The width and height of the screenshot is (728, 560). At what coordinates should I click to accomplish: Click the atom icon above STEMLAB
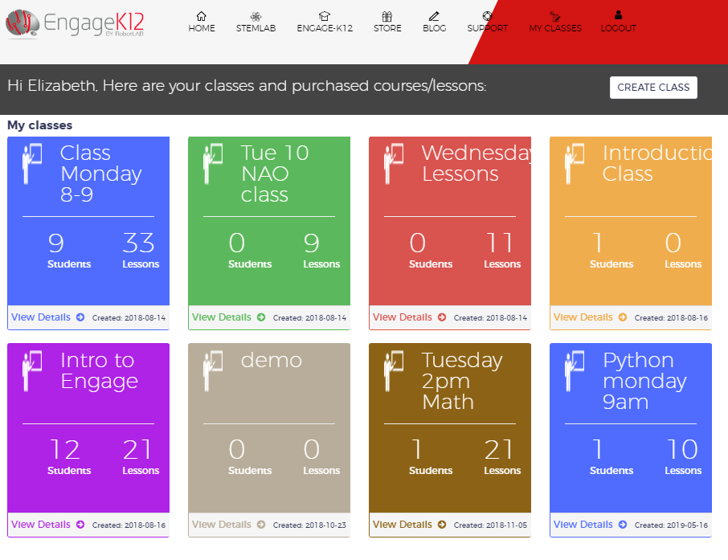click(256, 16)
